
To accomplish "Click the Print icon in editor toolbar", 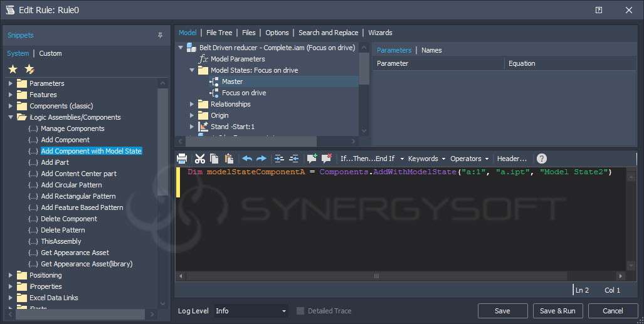I will [182, 159].
